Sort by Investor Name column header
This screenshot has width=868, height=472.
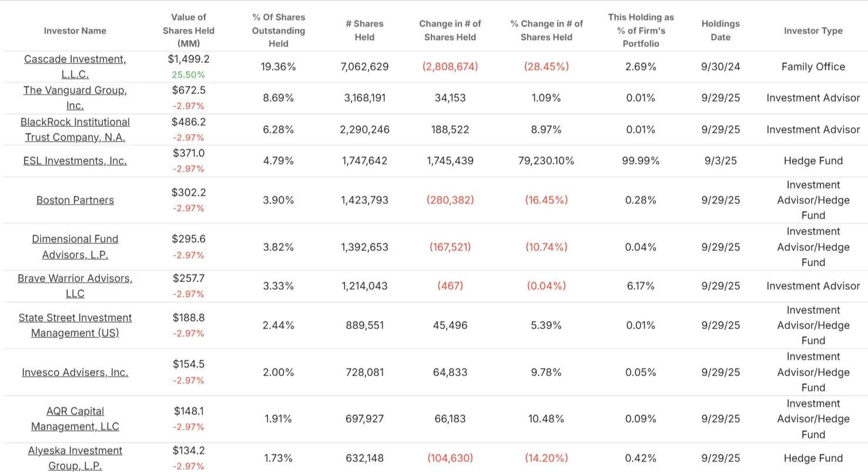pyautogui.click(x=75, y=31)
